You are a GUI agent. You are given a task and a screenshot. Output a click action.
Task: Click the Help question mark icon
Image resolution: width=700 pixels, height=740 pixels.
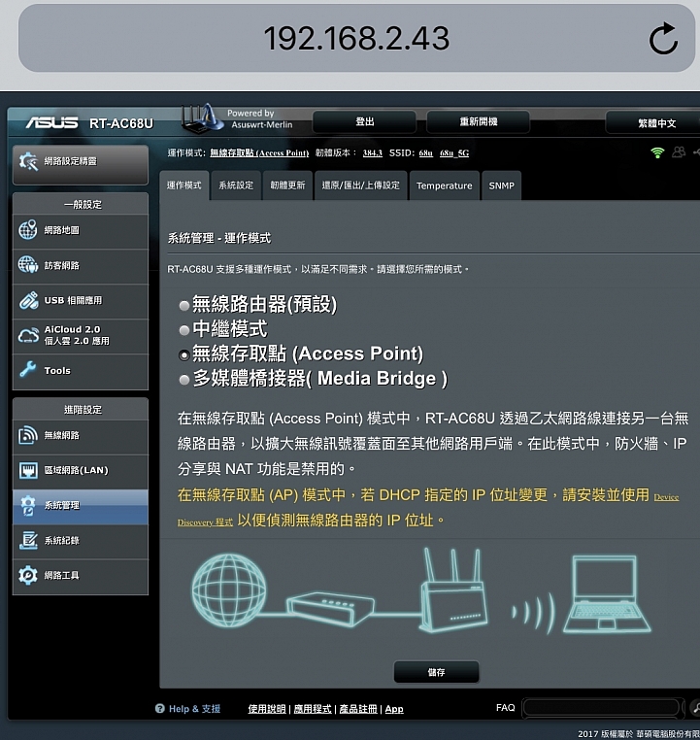point(160,708)
